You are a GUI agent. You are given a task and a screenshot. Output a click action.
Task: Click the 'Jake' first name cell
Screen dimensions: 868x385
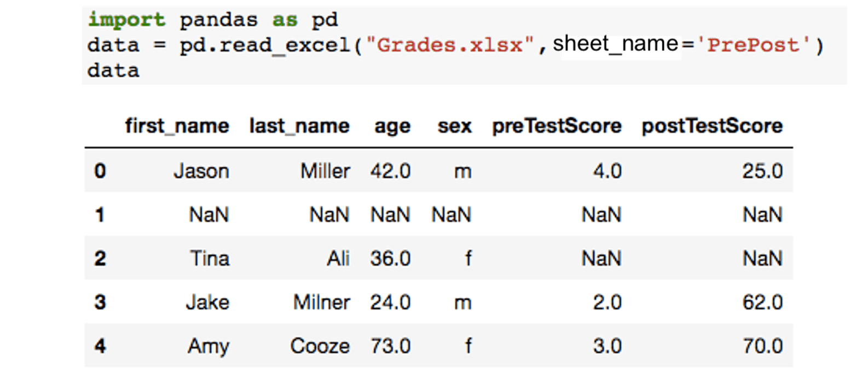coord(207,302)
